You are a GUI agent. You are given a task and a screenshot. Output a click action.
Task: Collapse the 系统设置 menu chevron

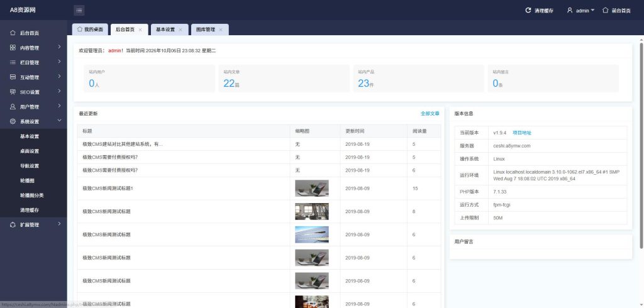[59, 120]
